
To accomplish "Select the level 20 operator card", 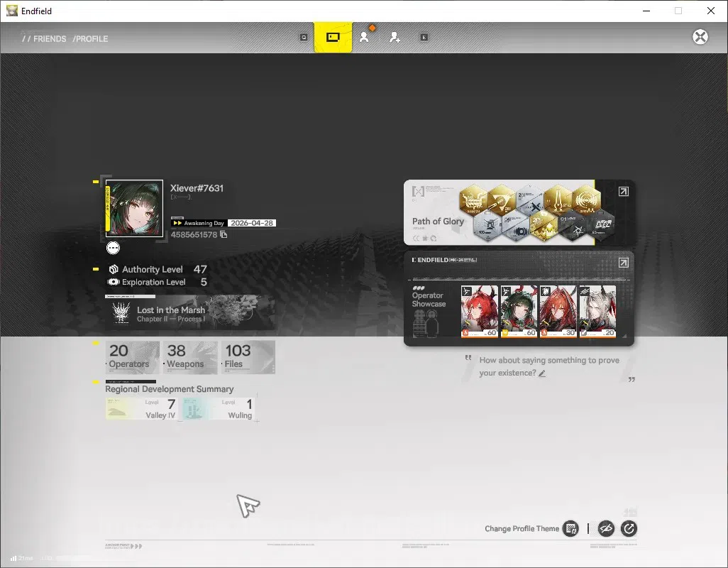I will pos(597,311).
